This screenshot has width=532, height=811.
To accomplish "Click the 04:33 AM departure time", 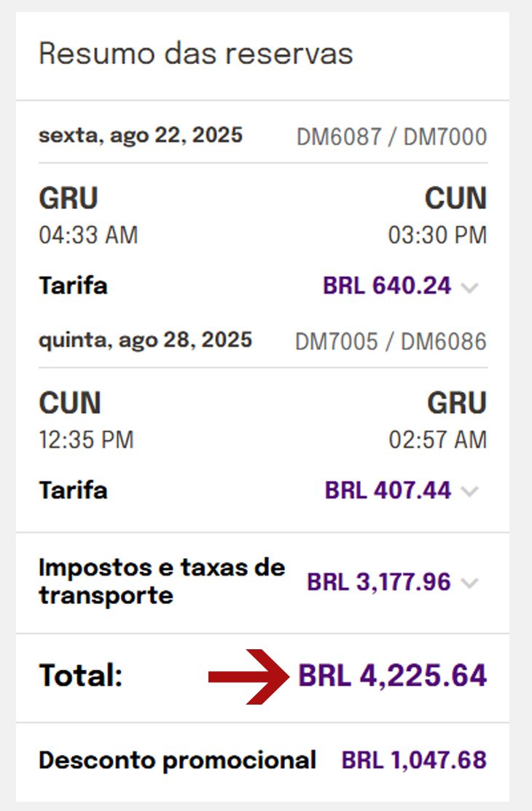I will pos(88,235).
